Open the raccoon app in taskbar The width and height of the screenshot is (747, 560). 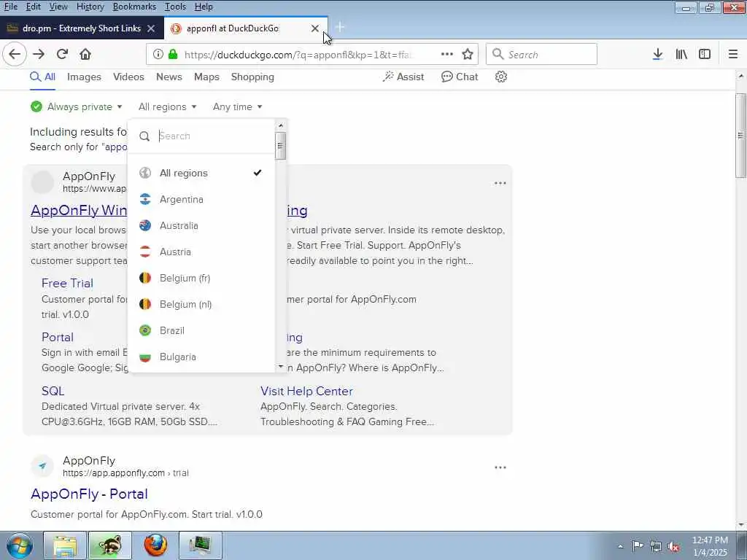[110, 545]
